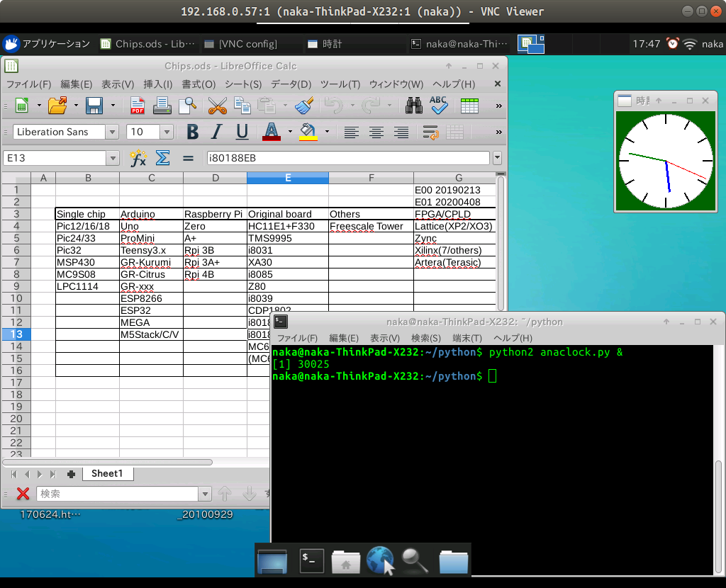
Task: Open home folder dock icon
Action: [346, 562]
